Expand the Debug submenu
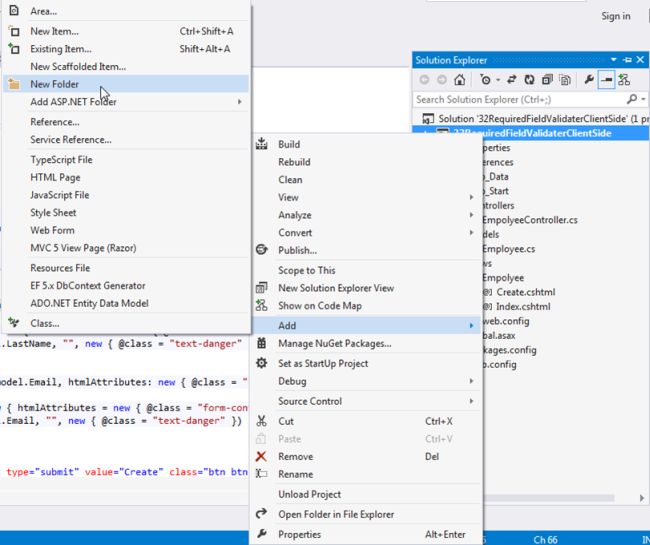Image resolution: width=650 pixels, height=545 pixels. tap(367, 381)
